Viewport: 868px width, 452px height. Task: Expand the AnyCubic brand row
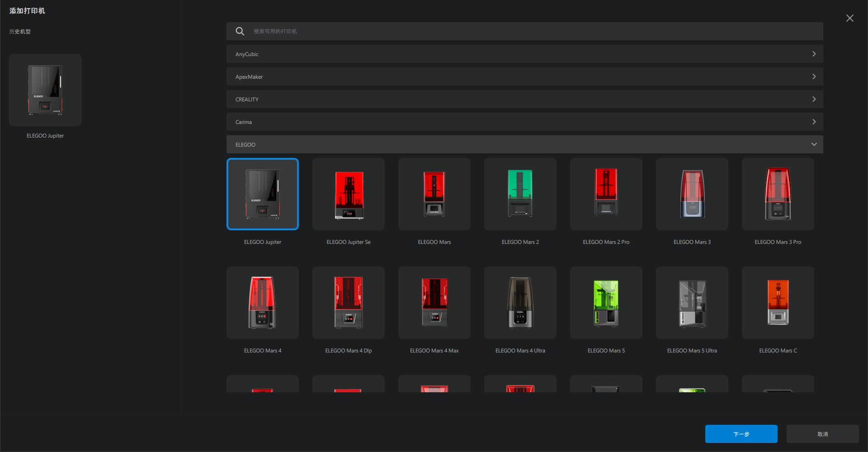(x=524, y=54)
